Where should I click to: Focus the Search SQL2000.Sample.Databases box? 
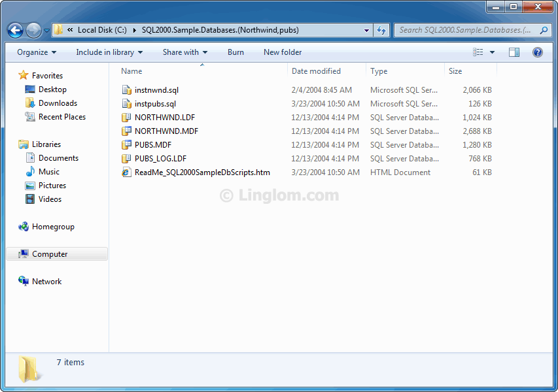coord(474,30)
